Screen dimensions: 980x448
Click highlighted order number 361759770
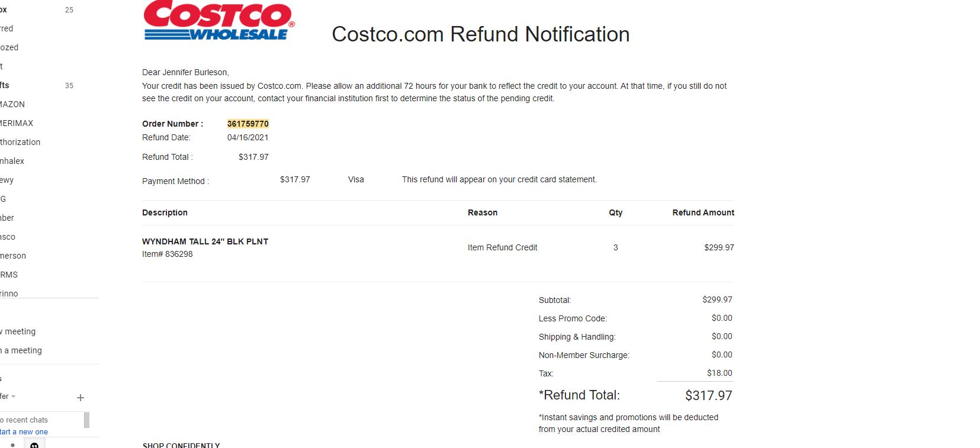click(248, 124)
